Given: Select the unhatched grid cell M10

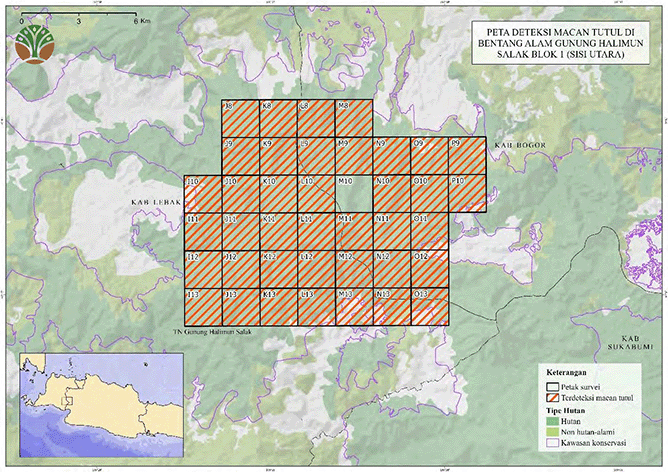Looking at the screenshot, I should (353, 194).
